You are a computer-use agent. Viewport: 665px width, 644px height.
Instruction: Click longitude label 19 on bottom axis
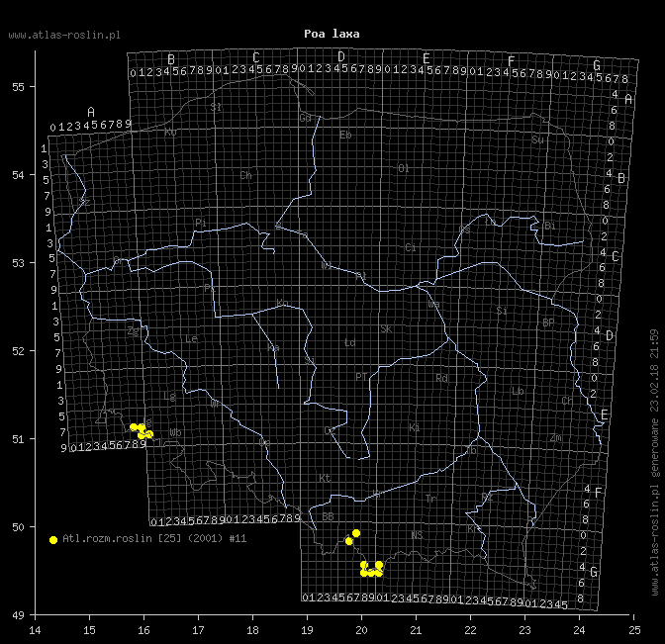click(307, 630)
